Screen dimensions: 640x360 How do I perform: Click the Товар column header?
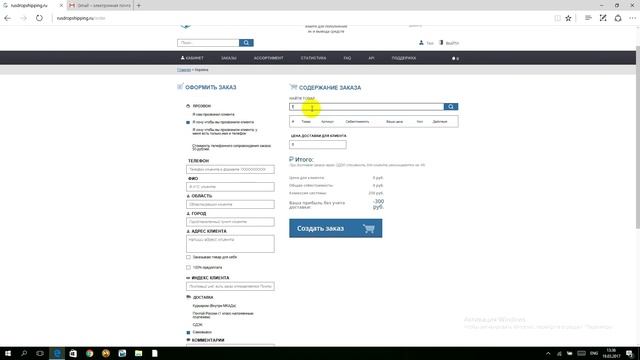[x=306, y=122]
